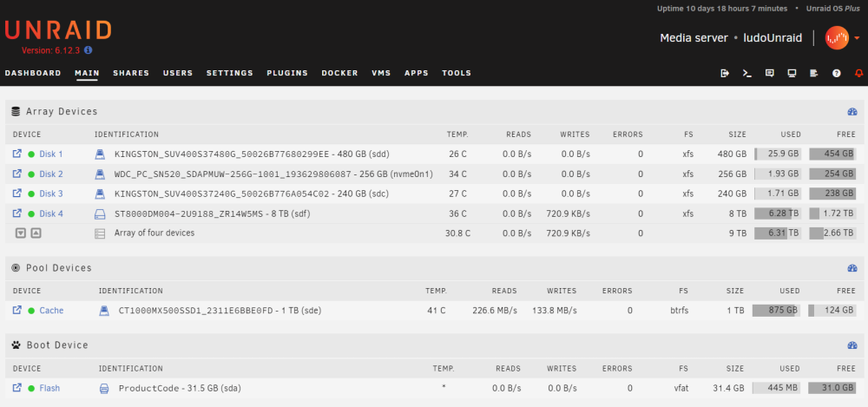868x407 pixels.
Task: Open Disk 4 browse icon
Action: (17, 213)
